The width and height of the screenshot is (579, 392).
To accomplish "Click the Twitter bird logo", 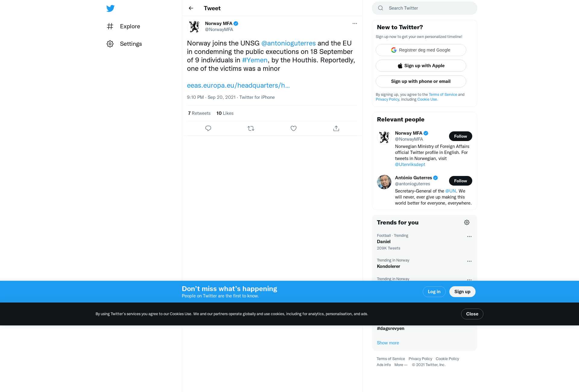I will tap(110, 8).
